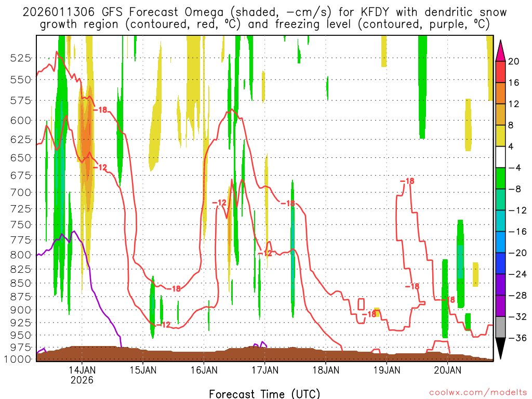This screenshot has height=399, width=532.
Task: Click the 16JAN date label on the time axis
Action: pyautogui.click(x=204, y=369)
